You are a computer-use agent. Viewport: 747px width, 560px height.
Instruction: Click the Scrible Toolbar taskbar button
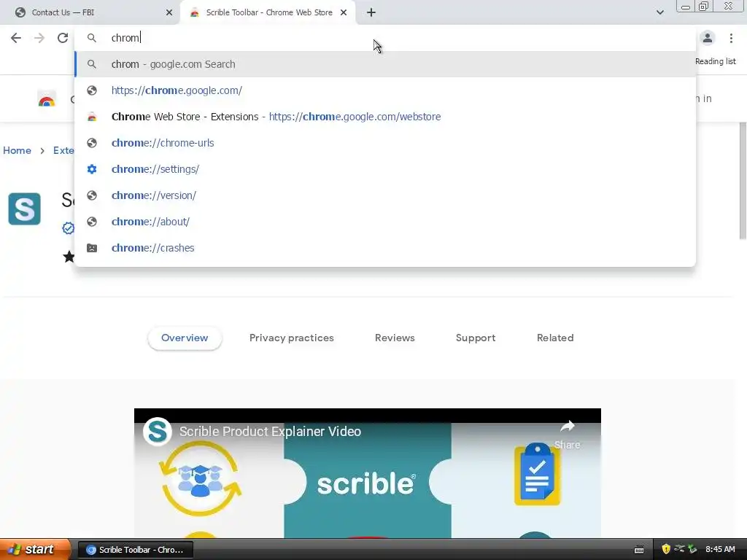(135, 550)
